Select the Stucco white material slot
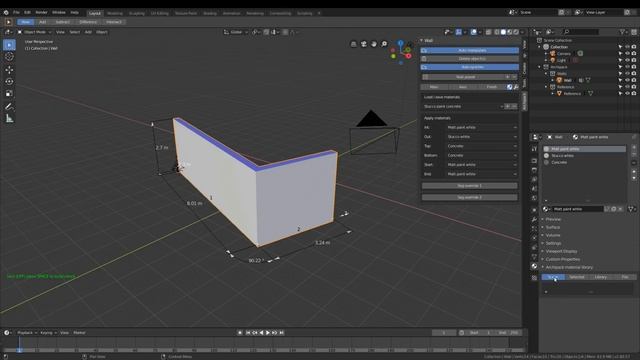This screenshot has height=360, width=640. (584, 156)
